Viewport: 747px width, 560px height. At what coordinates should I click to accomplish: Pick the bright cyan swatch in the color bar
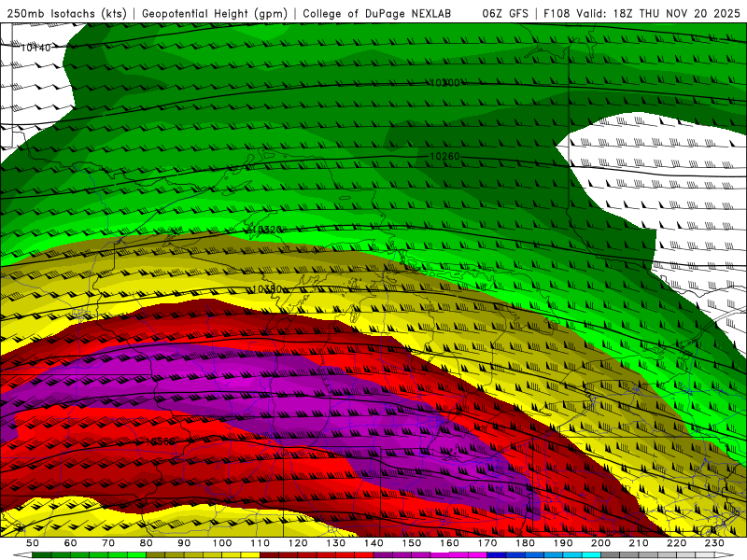click(591, 555)
